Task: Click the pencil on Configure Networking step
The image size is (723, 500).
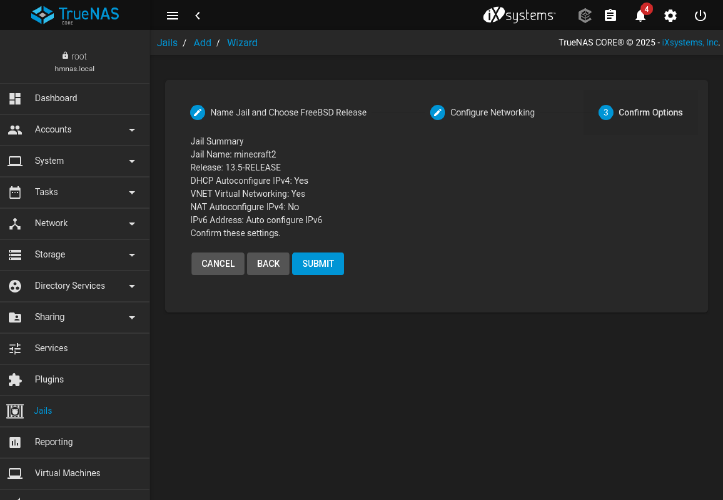Action: point(437,113)
